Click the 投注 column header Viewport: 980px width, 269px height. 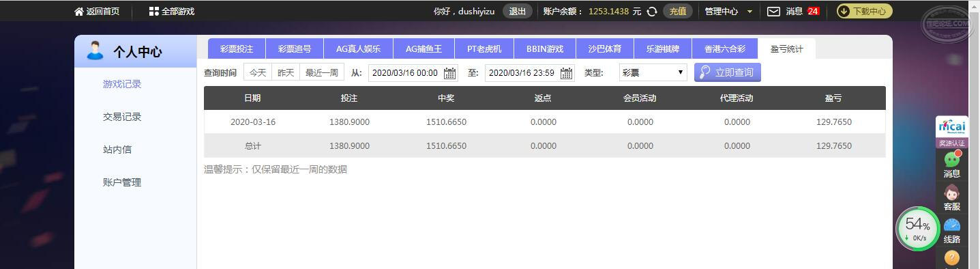click(349, 98)
